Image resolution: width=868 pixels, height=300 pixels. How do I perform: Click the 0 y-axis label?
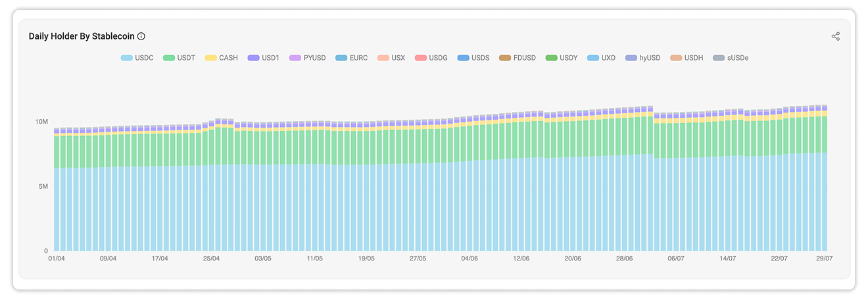[46, 251]
